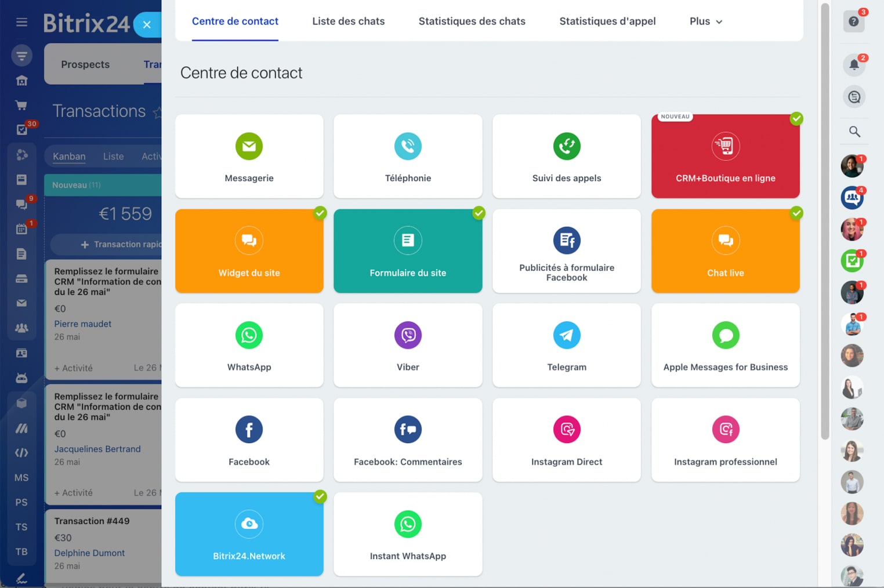Click green checkmark on Formulaire du site
Screen dimensions: 884x588
point(479,213)
